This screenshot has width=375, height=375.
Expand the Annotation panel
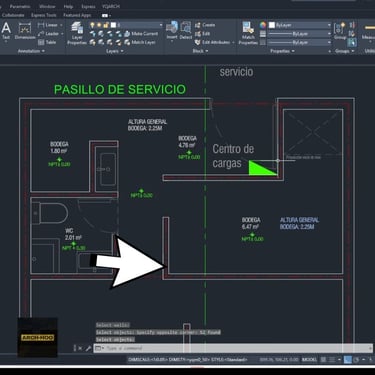coord(31,51)
